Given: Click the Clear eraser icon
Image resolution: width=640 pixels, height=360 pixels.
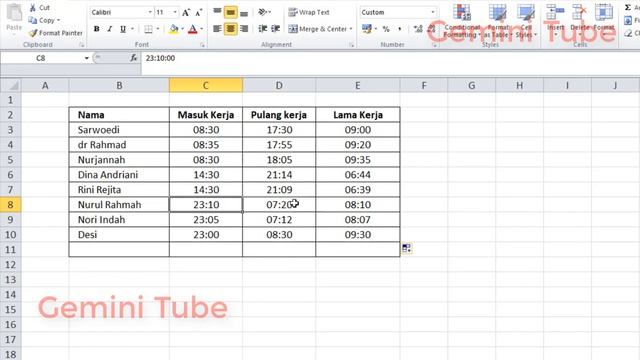Looking at the screenshot, I should pos(628,33).
